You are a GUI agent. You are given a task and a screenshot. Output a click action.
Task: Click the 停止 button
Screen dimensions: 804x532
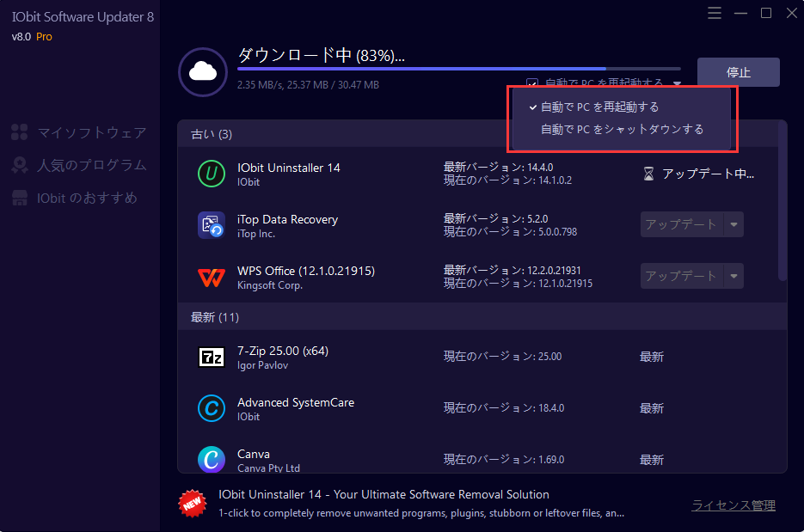739,72
